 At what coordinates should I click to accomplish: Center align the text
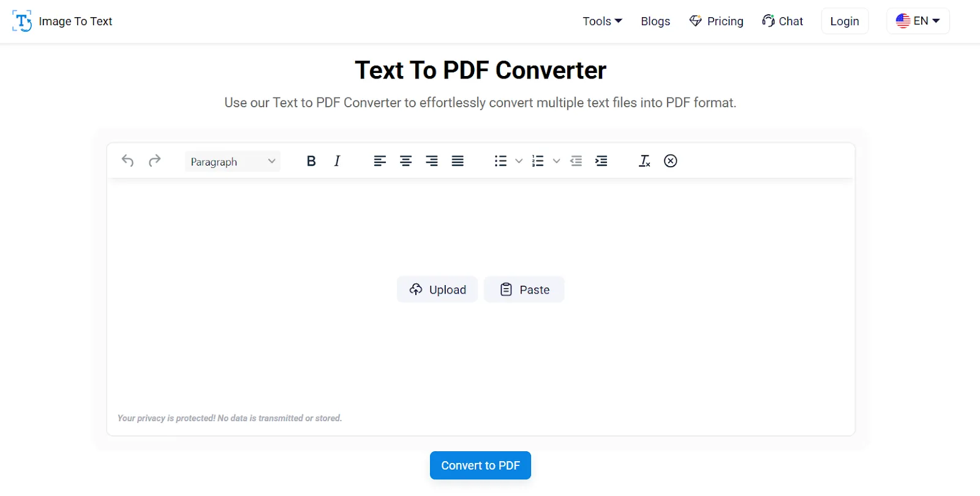(x=405, y=161)
